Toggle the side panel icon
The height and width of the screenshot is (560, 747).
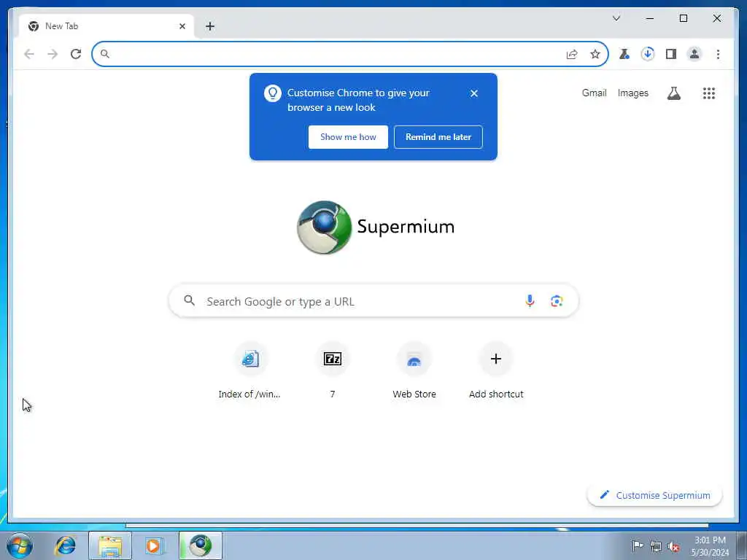click(671, 54)
